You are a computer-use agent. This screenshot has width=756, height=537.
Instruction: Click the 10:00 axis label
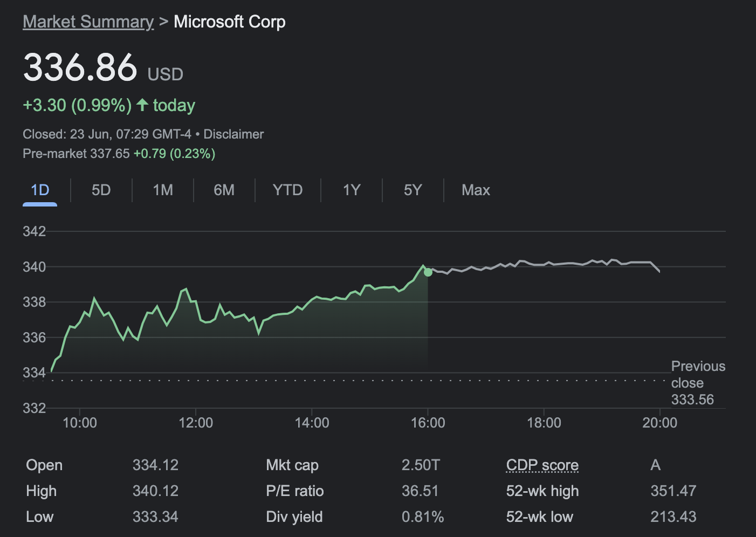pos(80,423)
